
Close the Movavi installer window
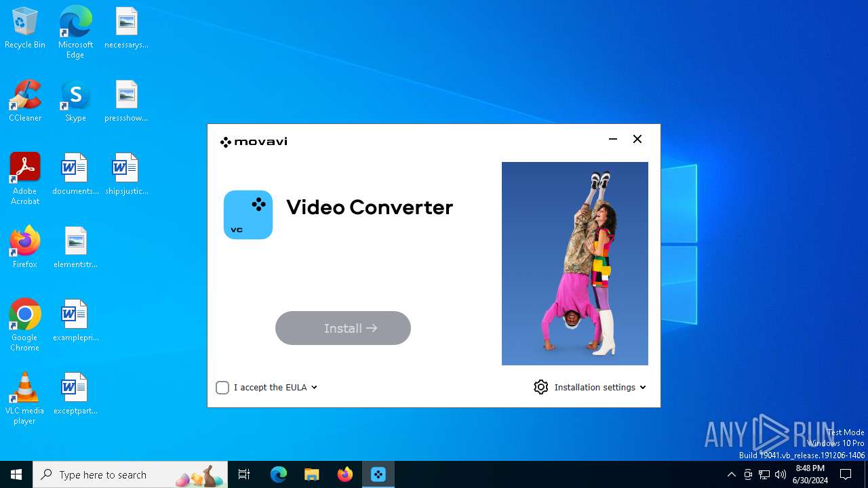637,139
